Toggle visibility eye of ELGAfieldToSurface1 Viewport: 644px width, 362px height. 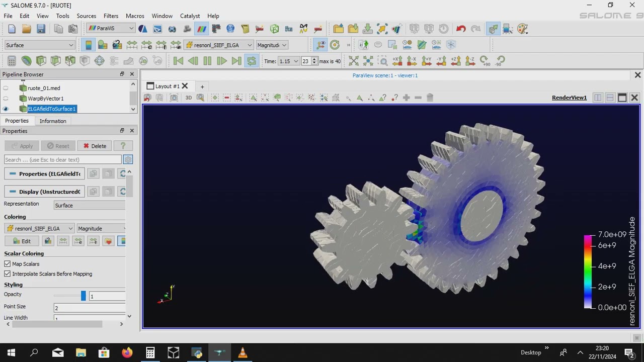6,109
